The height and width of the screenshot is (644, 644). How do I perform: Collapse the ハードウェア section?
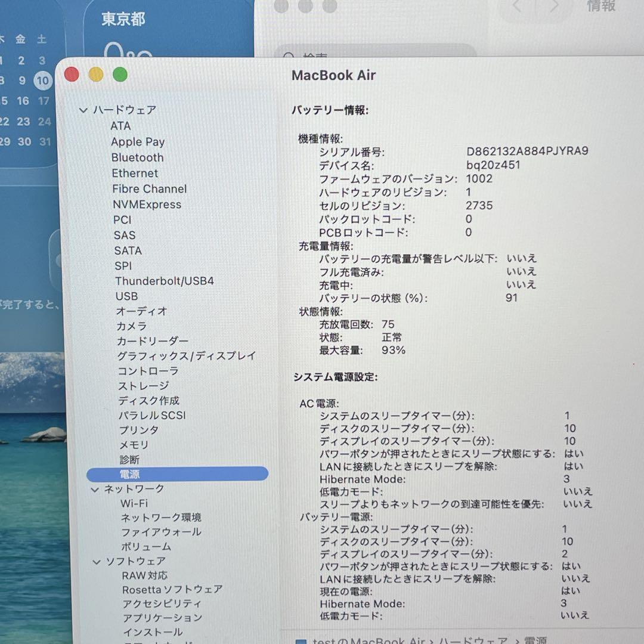tap(85, 110)
